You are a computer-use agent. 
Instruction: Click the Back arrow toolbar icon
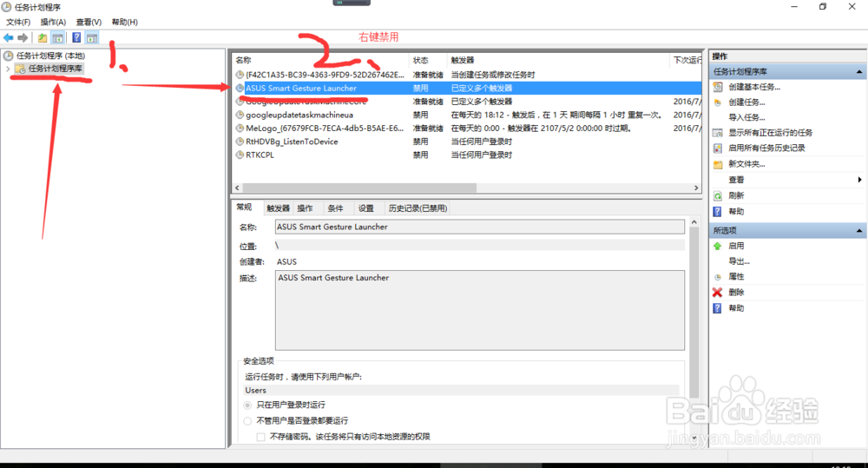(x=9, y=37)
